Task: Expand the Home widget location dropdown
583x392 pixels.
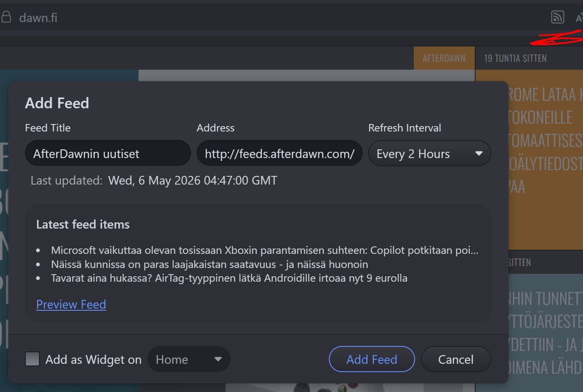Action: tap(189, 359)
